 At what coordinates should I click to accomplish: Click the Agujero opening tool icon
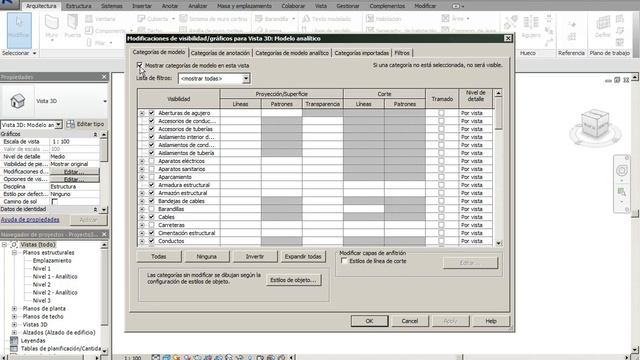tap(531, 23)
